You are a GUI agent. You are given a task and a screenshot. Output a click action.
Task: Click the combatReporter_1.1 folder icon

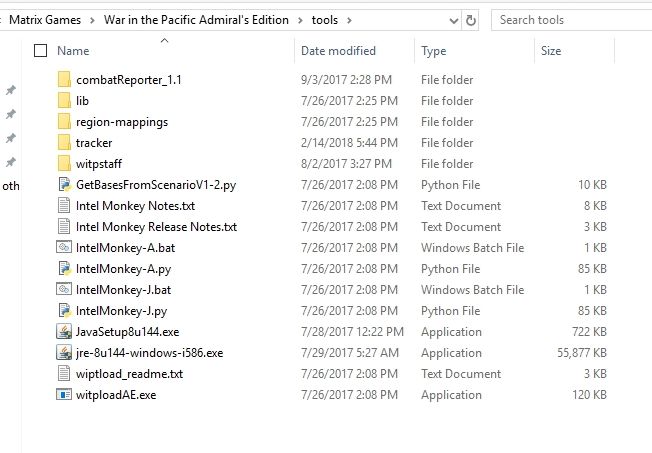click(x=64, y=79)
